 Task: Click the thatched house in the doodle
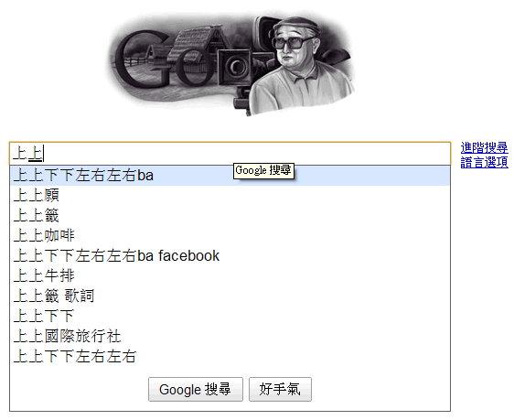point(198,49)
